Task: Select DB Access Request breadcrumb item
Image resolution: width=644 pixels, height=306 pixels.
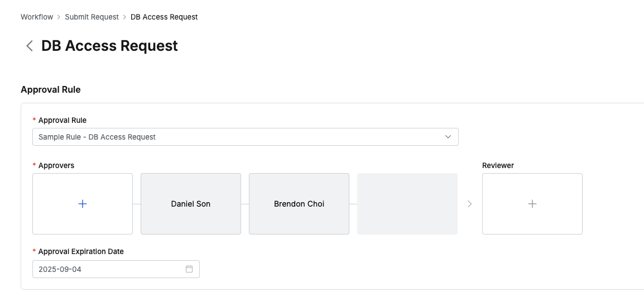Action: [x=164, y=17]
